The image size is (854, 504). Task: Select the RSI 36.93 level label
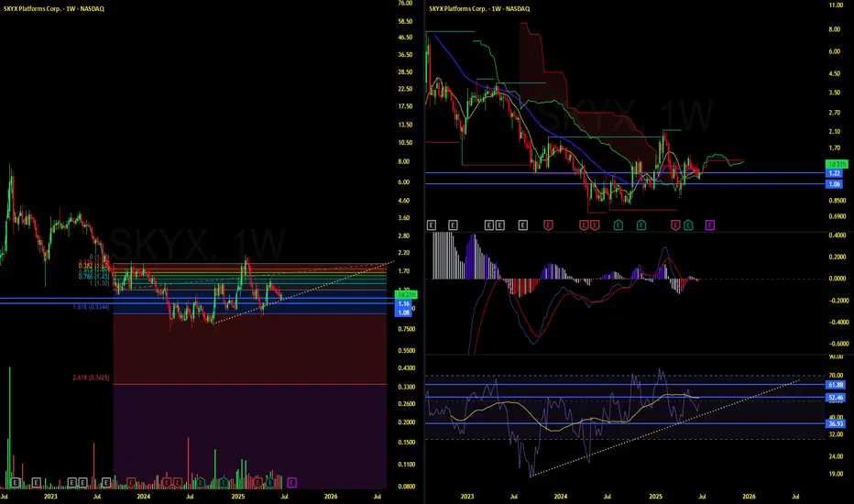coord(836,424)
